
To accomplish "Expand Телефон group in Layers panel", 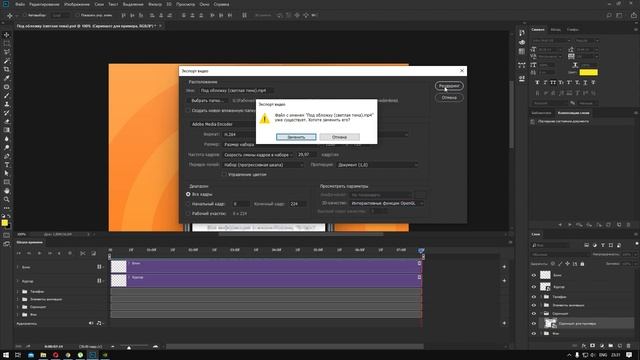I will [542, 297].
